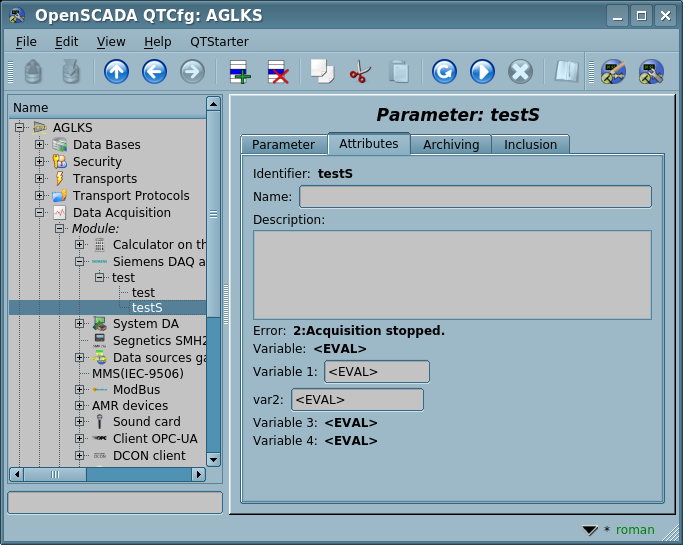This screenshot has width=683, height=545.
Task: Click the scissors cut icon
Action: [360, 72]
